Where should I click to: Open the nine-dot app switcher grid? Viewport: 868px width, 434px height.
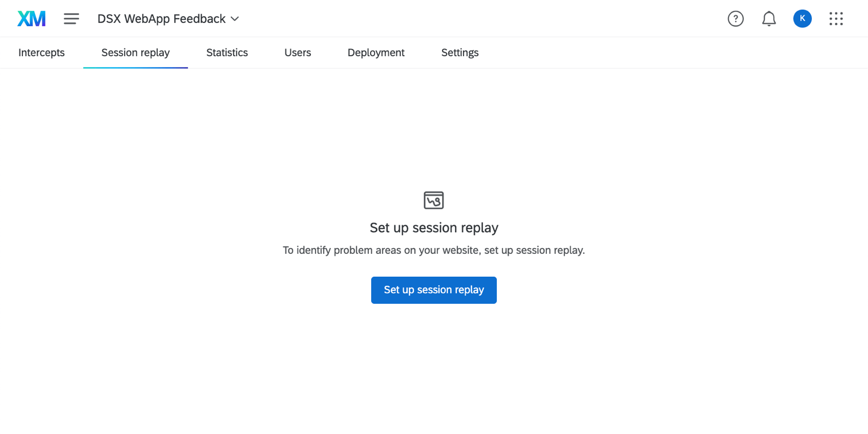[x=836, y=19]
